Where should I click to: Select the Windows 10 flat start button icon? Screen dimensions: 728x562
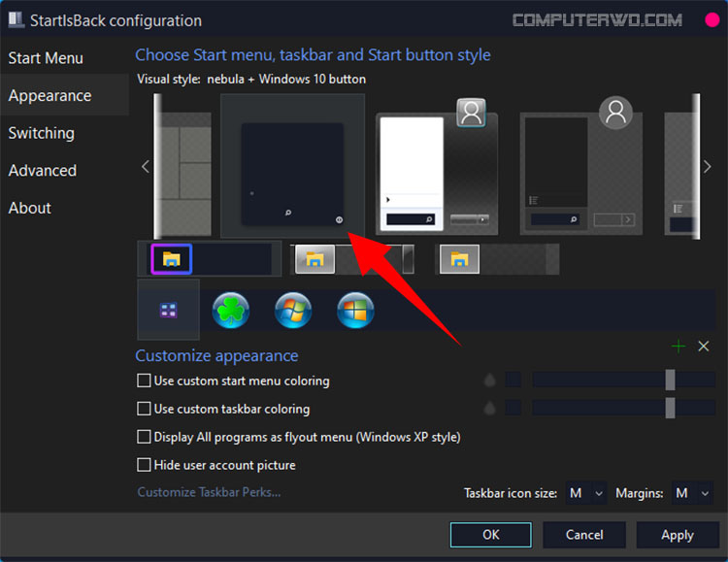[x=168, y=310]
